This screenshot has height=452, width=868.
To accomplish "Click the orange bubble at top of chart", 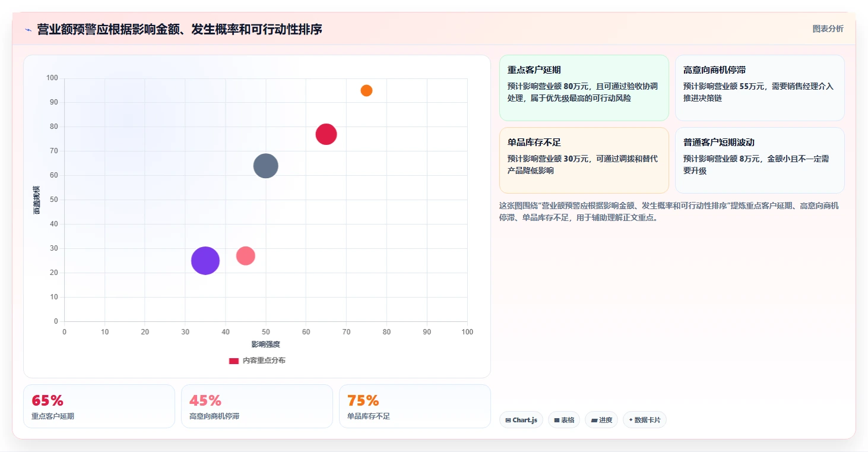I will click(366, 91).
